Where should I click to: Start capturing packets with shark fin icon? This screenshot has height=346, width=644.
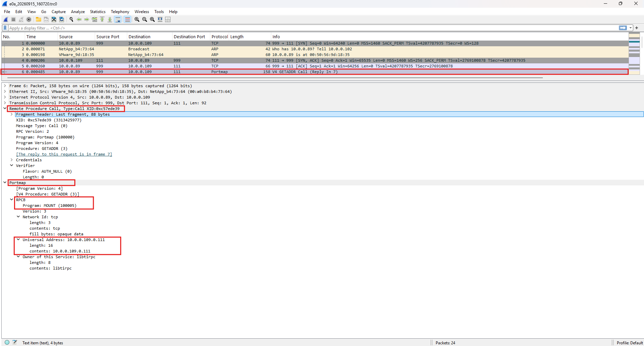pos(6,19)
